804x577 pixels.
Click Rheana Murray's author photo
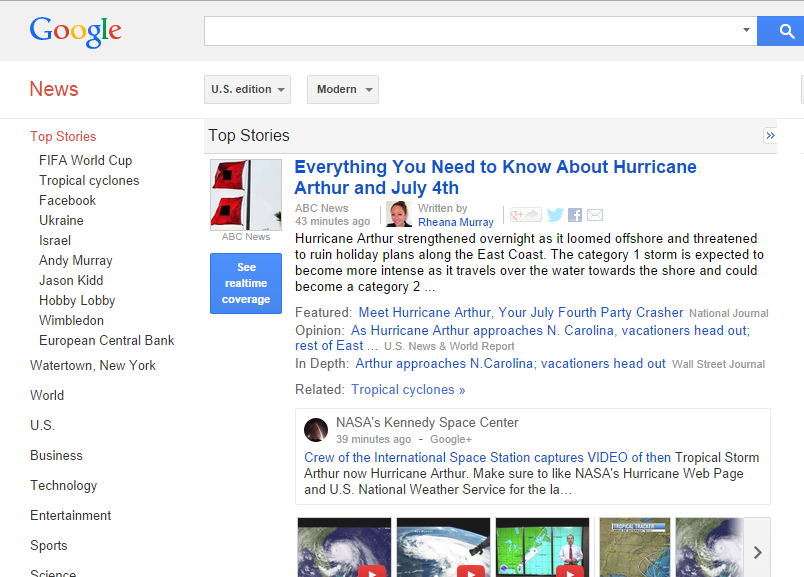[x=399, y=214]
